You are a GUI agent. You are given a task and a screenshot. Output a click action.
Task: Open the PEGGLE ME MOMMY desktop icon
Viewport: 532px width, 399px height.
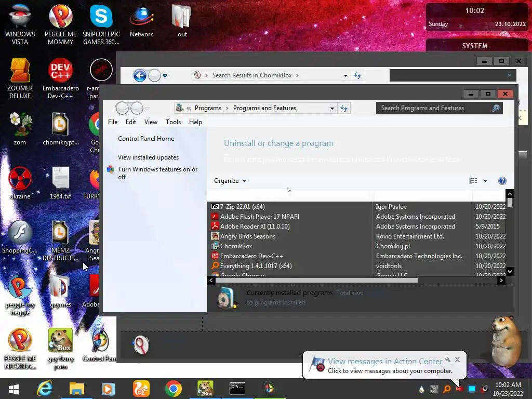pos(60,24)
